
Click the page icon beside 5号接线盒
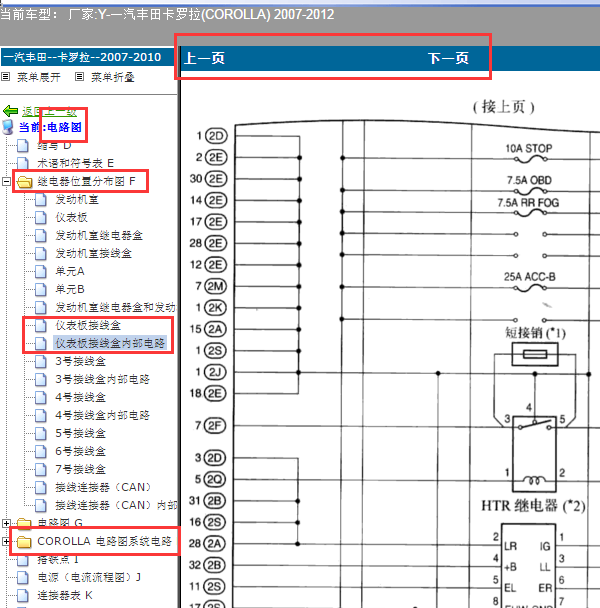pyautogui.click(x=41, y=433)
